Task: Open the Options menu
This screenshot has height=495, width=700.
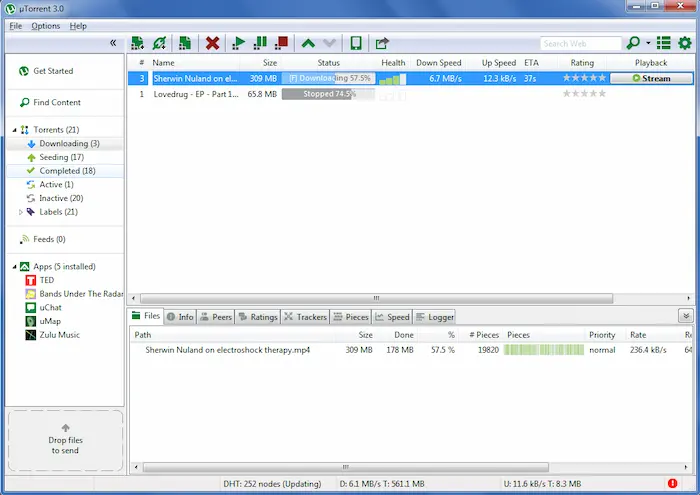Action: (x=46, y=26)
